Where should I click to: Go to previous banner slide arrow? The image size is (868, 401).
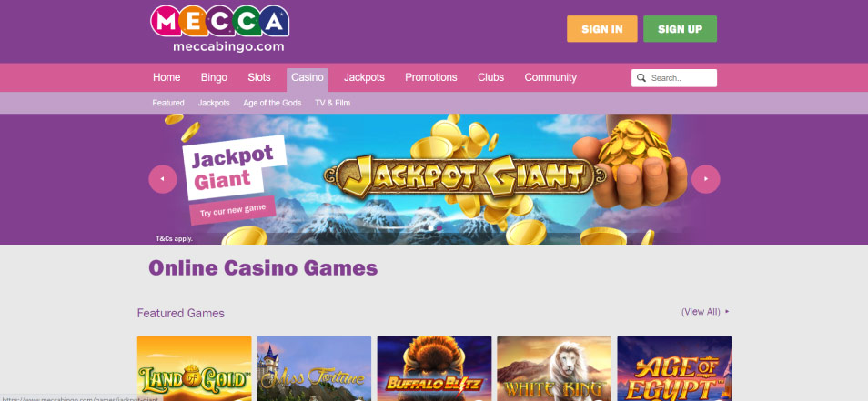(x=163, y=179)
